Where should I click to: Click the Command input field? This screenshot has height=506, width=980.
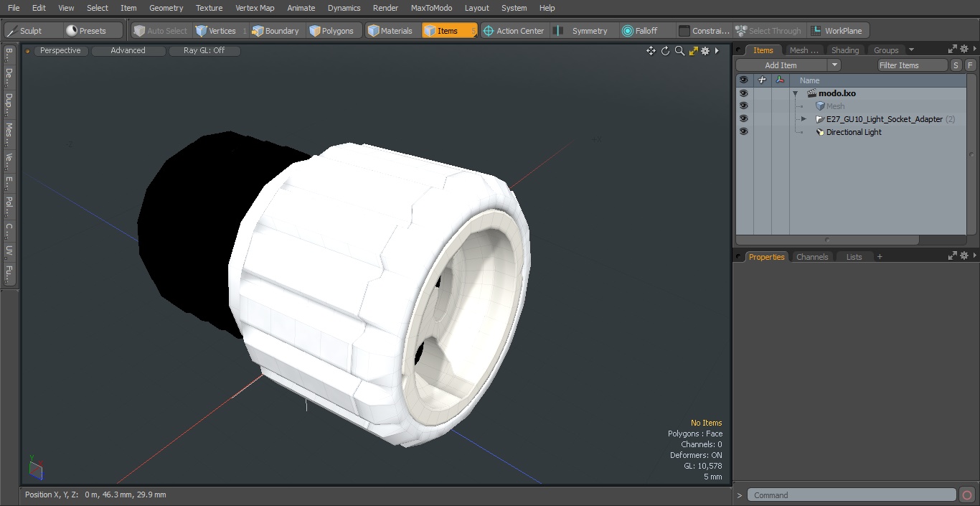(x=852, y=495)
